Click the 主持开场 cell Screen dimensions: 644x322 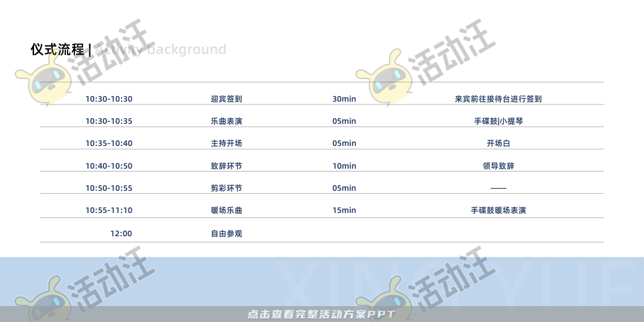(x=226, y=143)
